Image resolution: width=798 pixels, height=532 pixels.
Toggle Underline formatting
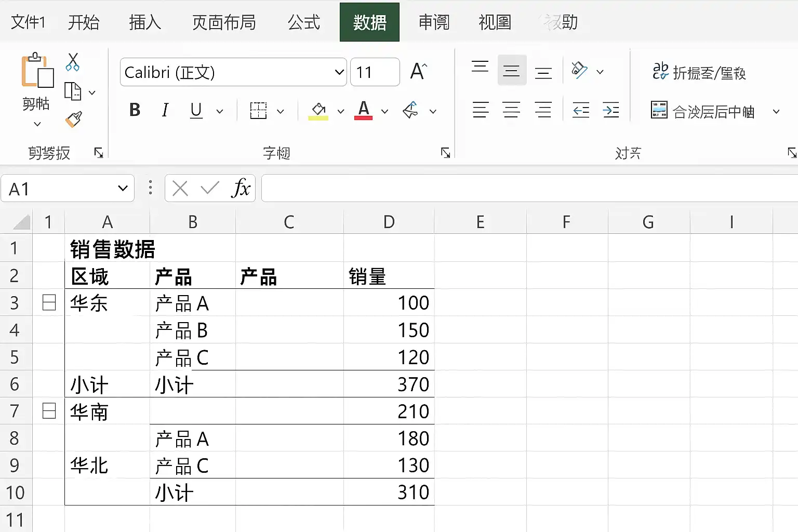pos(196,110)
